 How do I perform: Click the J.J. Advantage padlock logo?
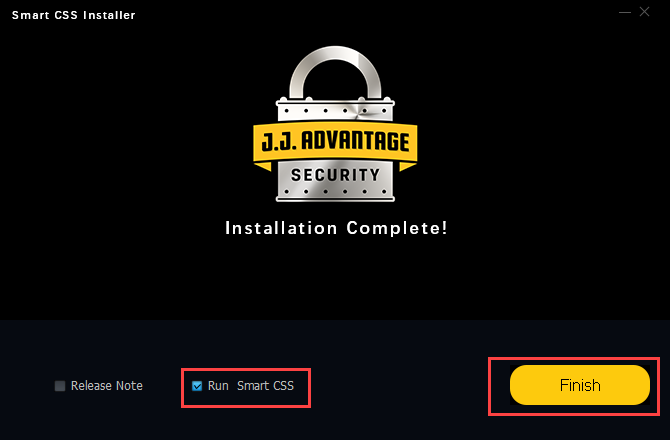pyautogui.click(x=335, y=124)
